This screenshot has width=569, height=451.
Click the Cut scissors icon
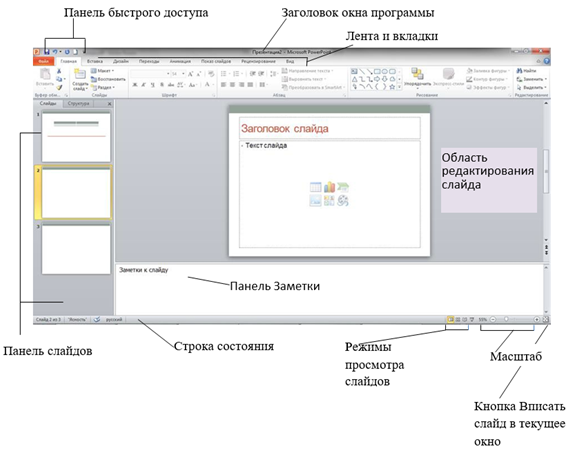point(59,71)
